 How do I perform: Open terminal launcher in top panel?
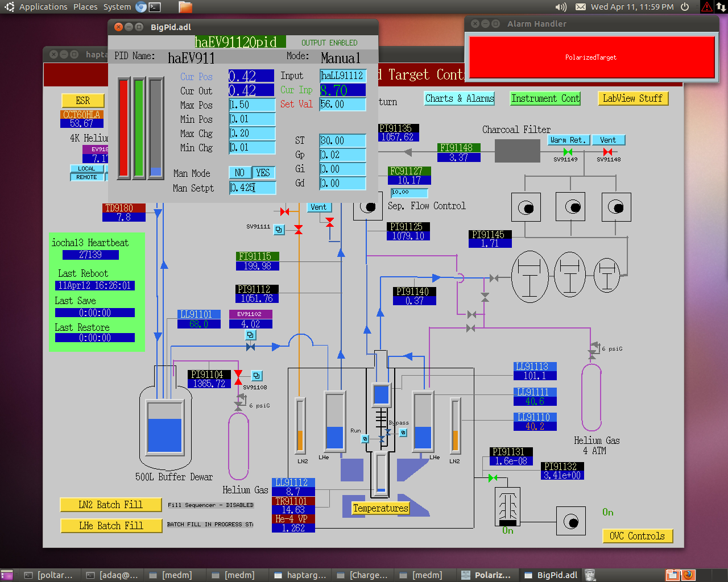155,7
